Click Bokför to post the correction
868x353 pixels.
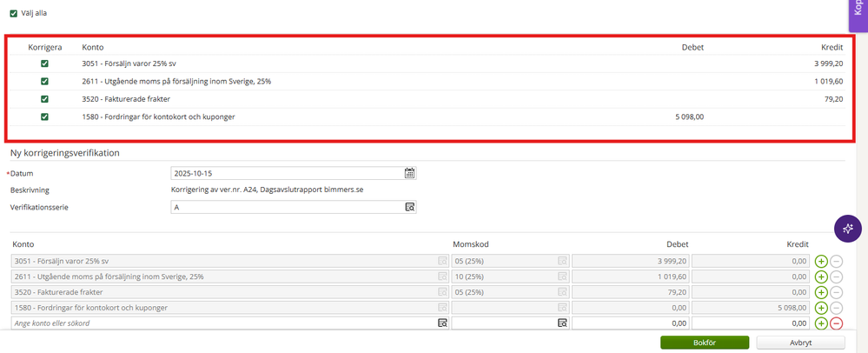click(704, 343)
